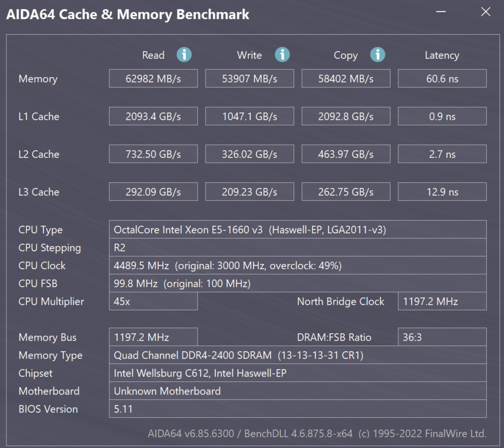Click the L1 Cache Read 2093.4 GB/s box
This screenshot has width=504, height=448.
point(153,116)
